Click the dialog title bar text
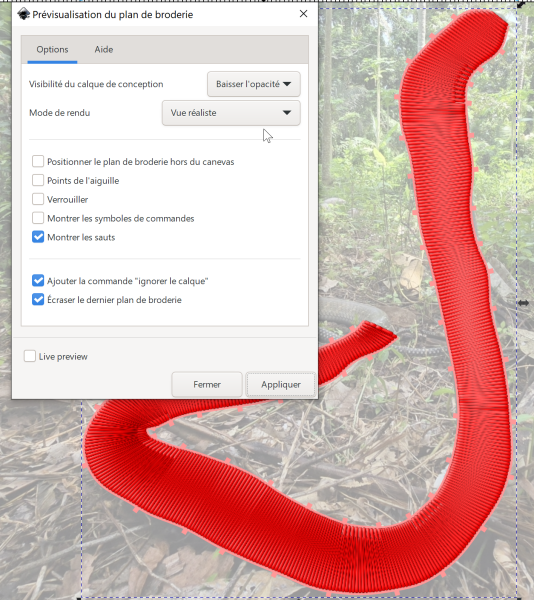The width and height of the screenshot is (534, 600). click(112, 15)
